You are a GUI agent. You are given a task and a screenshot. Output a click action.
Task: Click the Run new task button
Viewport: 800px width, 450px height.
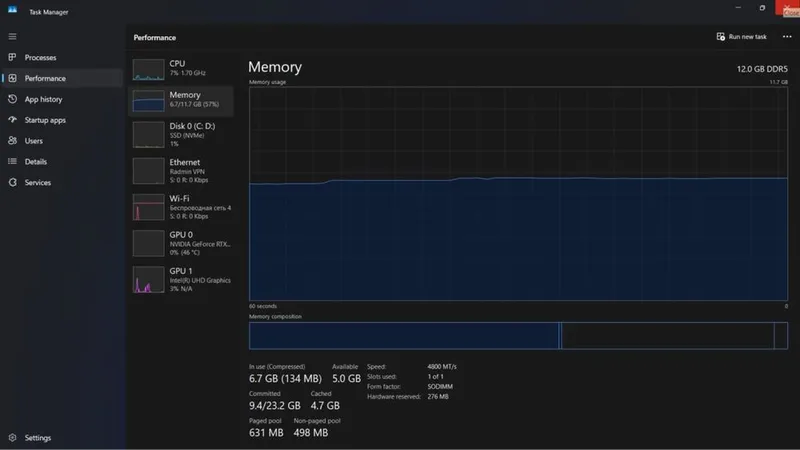(x=741, y=37)
